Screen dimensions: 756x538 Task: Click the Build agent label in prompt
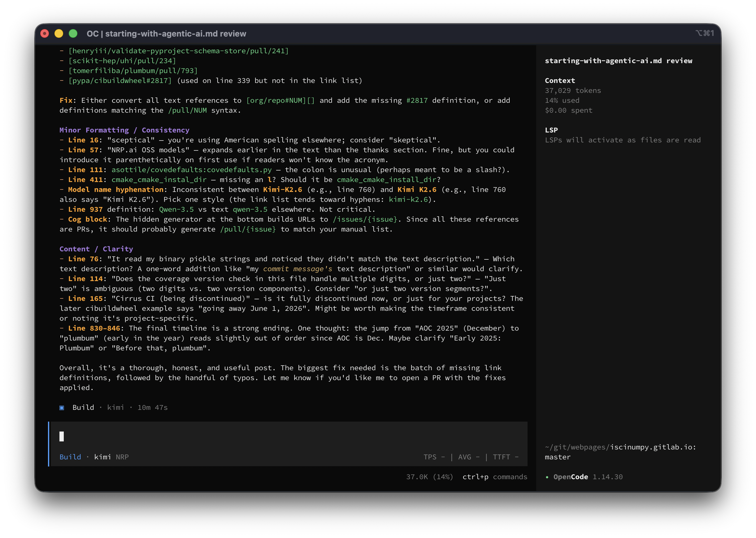pyautogui.click(x=70, y=457)
